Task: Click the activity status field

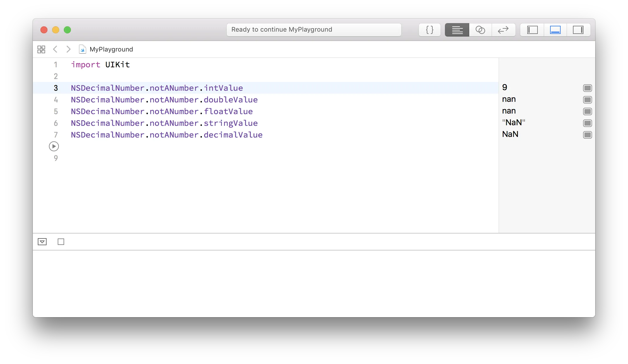Action: click(x=313, y=30)
